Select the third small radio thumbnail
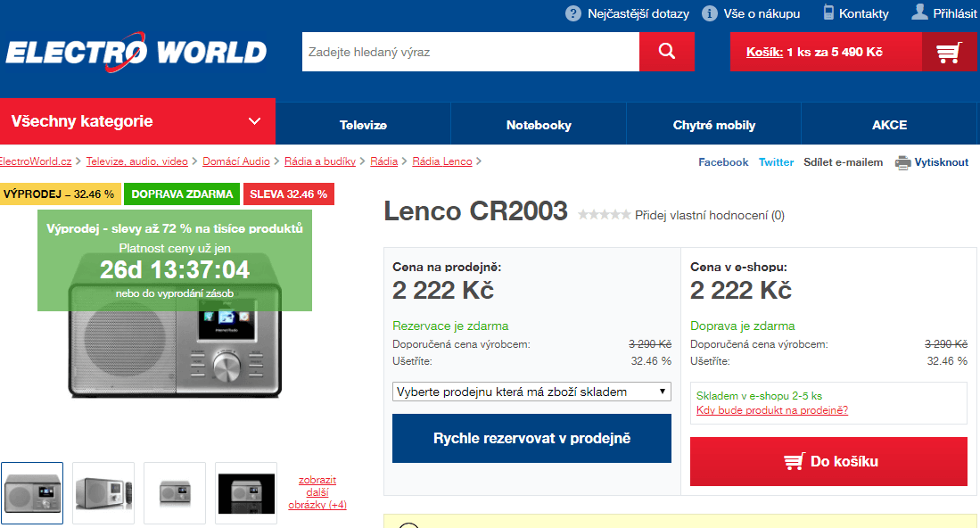 pyautogui.click(x=175, y=493)
